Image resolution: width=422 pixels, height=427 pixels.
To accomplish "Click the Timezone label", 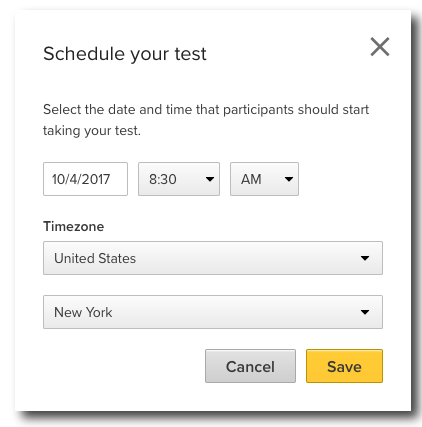I will coord(74,227).
